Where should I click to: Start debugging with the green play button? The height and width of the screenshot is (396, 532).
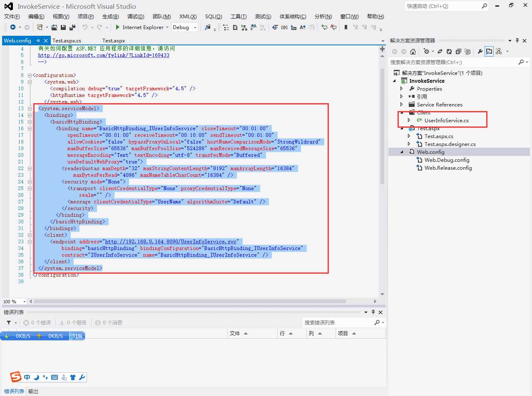click(x=118, y=27)
